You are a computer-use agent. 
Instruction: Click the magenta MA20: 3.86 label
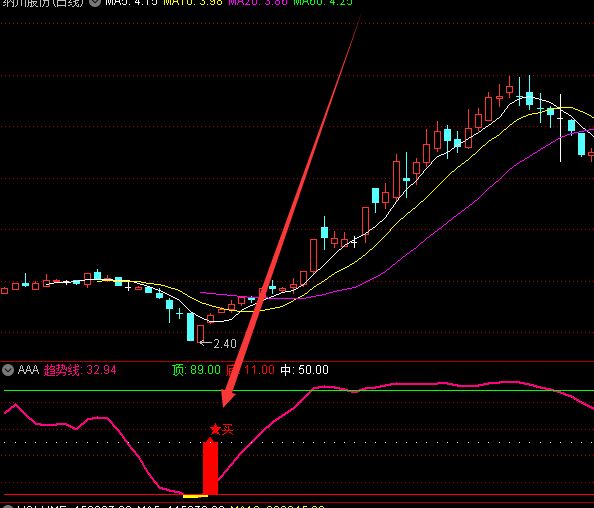point(258,2)
